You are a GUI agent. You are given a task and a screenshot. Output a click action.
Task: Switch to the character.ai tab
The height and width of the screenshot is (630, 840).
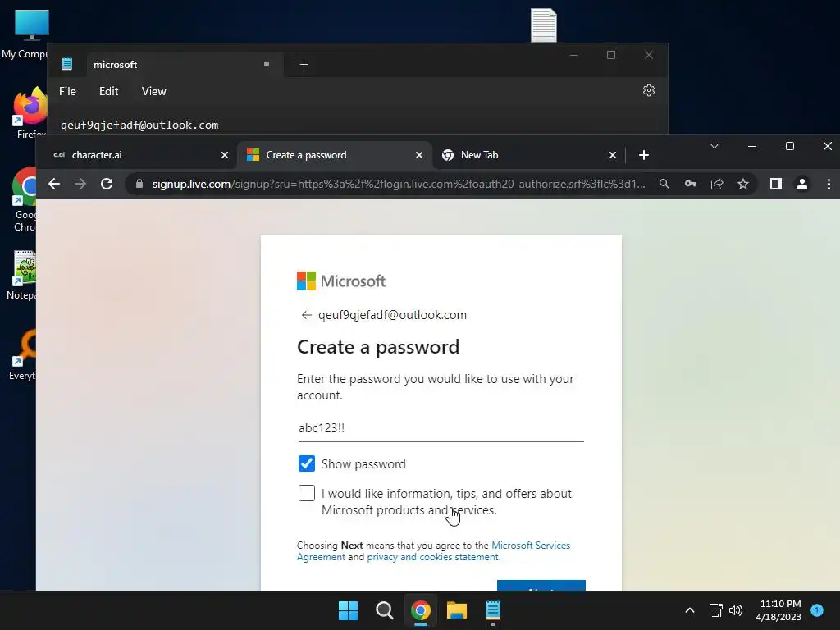coord(137,155)
